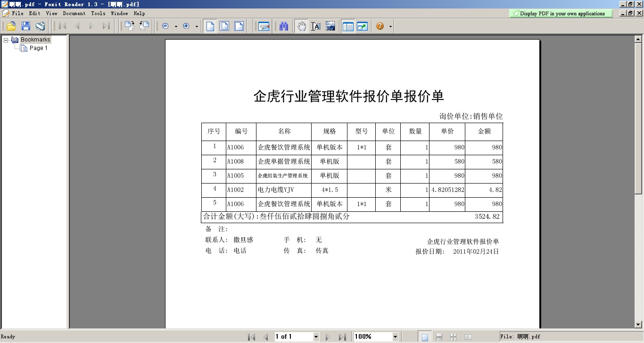This screenshot has width=644, height=343.
Task: Select the Fit Page view icon
Action: click(x=225, y=26)
